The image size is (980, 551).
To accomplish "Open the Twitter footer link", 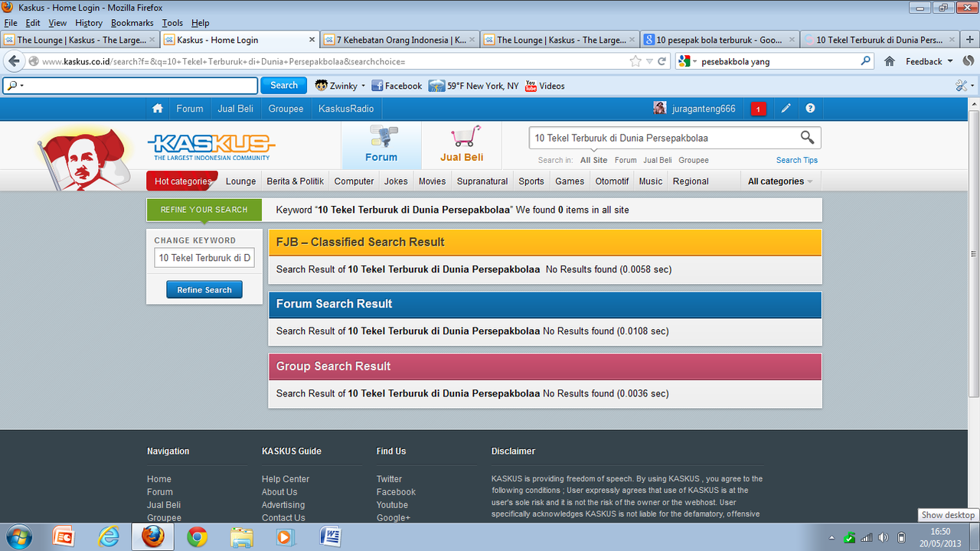I will click(x=389, y=479).
